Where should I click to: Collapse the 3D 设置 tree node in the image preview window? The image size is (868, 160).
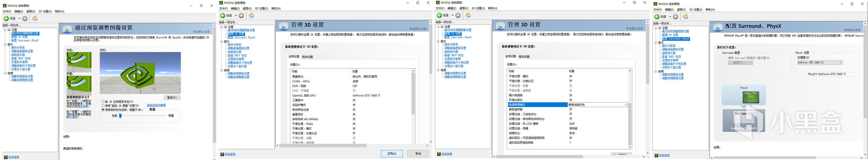(5, 30)
